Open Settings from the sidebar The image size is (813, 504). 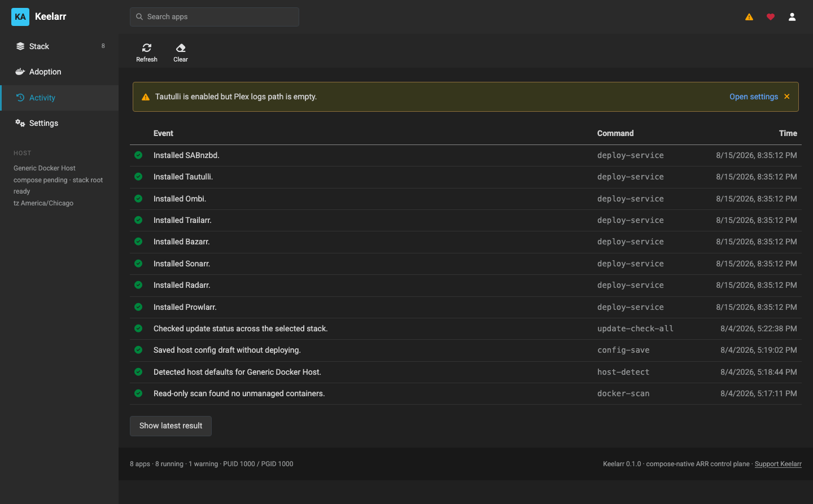[59, 123]
